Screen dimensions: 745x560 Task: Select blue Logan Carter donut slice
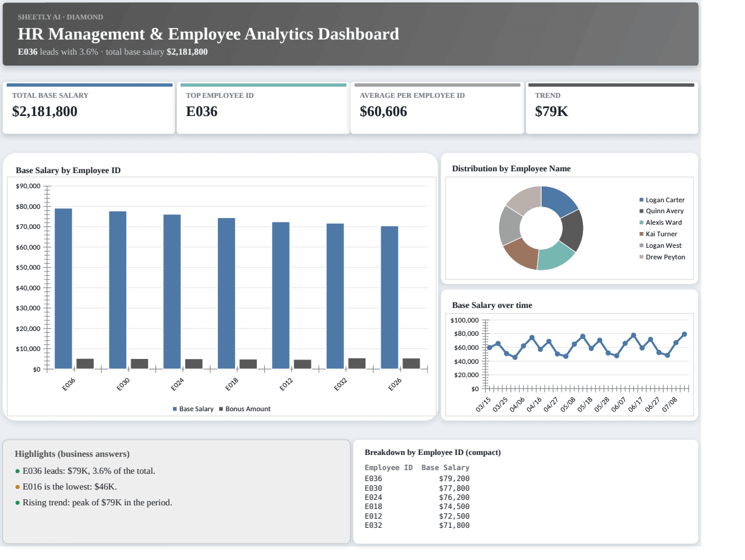coord(559,200)
